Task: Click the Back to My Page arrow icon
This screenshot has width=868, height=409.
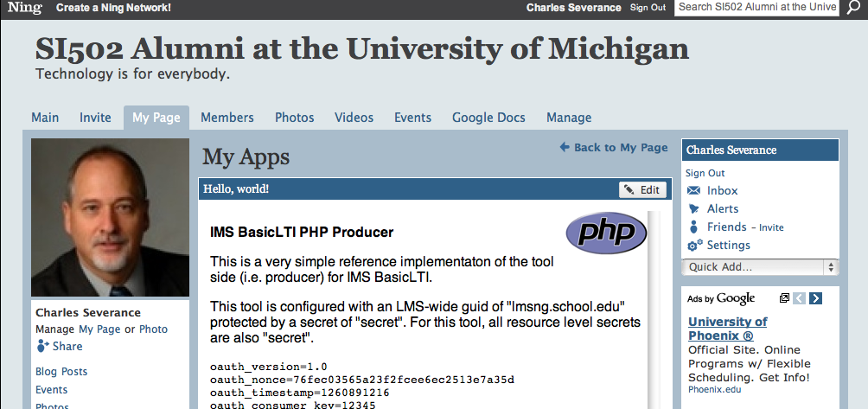Action: (564, 147)
